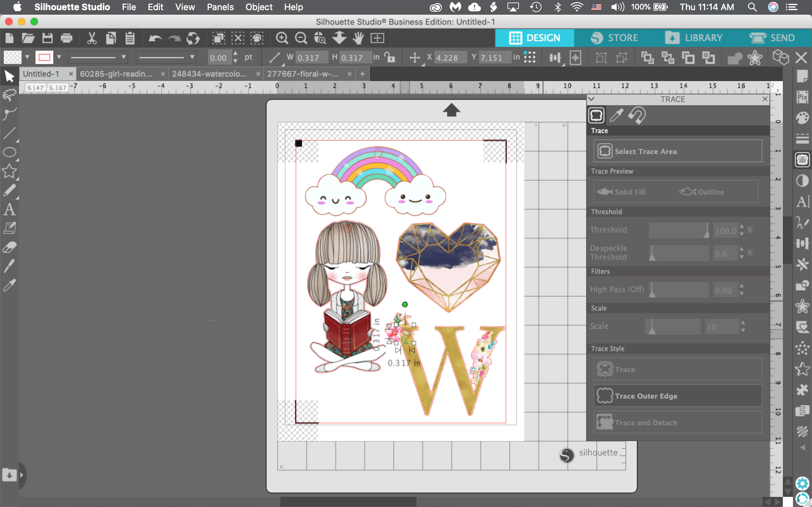812x507 pixels.
Task: Click the Zoom In magnifier icon
Action: click(282, 38)
